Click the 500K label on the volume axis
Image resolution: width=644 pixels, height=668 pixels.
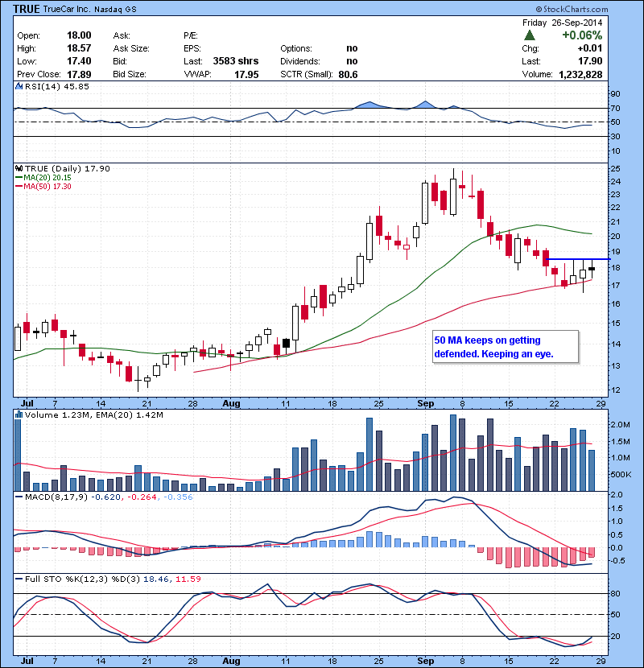[621, 474]
